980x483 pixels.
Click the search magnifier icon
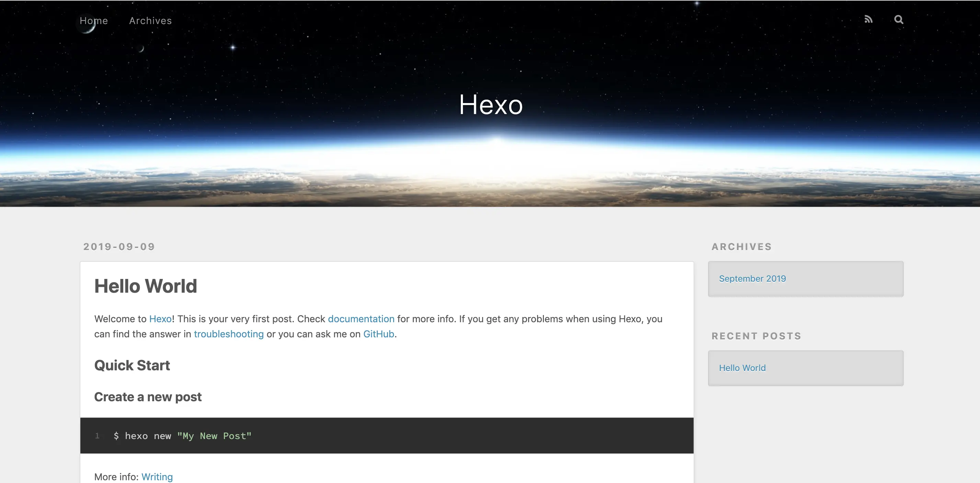point(899,20)
